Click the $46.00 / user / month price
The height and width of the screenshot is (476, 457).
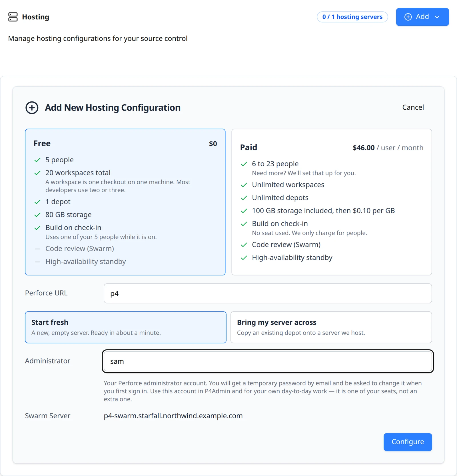[388, 148]
